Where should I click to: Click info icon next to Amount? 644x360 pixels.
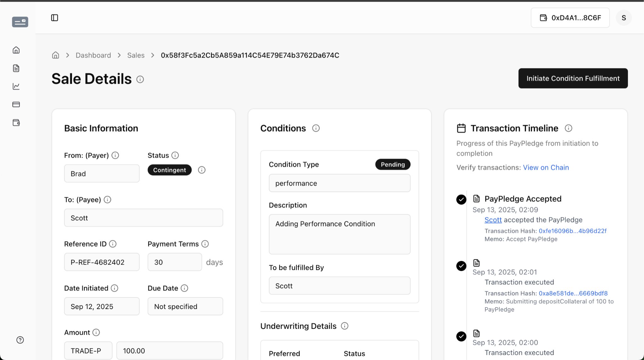click(96, 332)
